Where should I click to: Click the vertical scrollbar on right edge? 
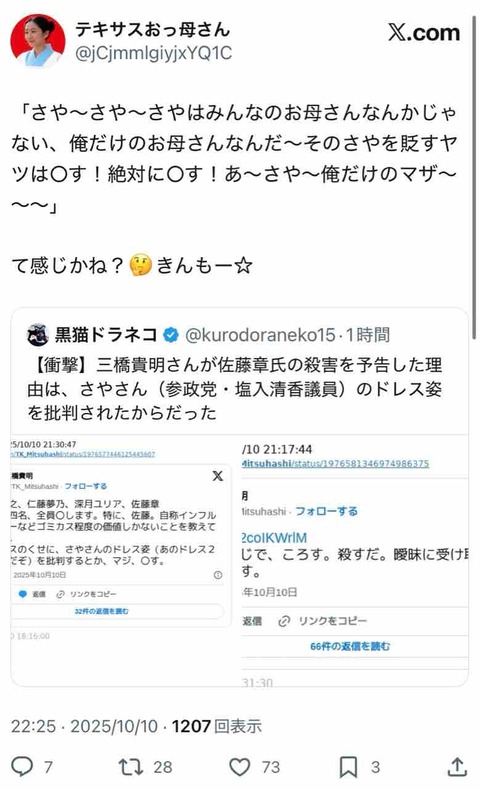(x=474, y=176)
